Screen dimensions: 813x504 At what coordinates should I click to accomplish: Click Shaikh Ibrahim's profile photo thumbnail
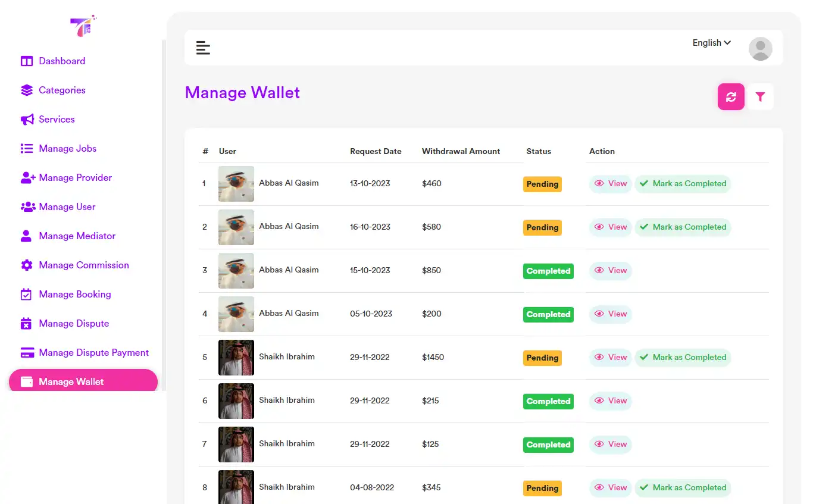coord(236,358)
